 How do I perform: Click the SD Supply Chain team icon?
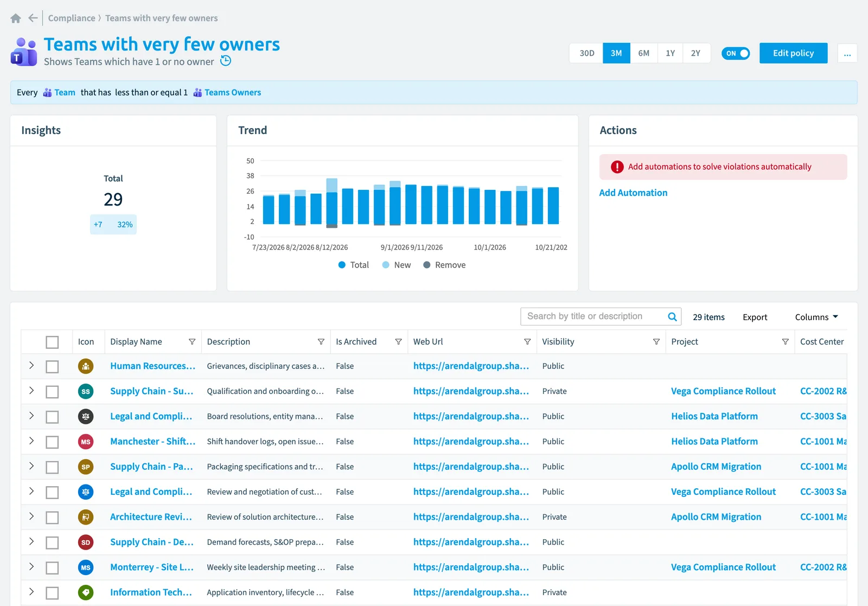(x=86, y=542)
